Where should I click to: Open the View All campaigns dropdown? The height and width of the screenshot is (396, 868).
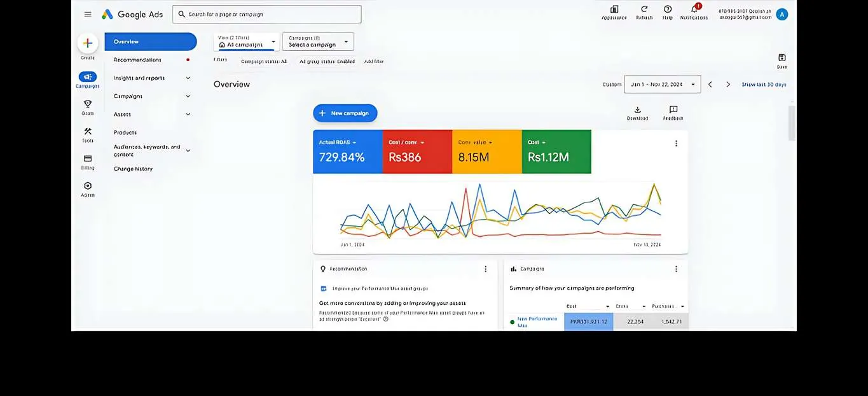coord(246,42)
